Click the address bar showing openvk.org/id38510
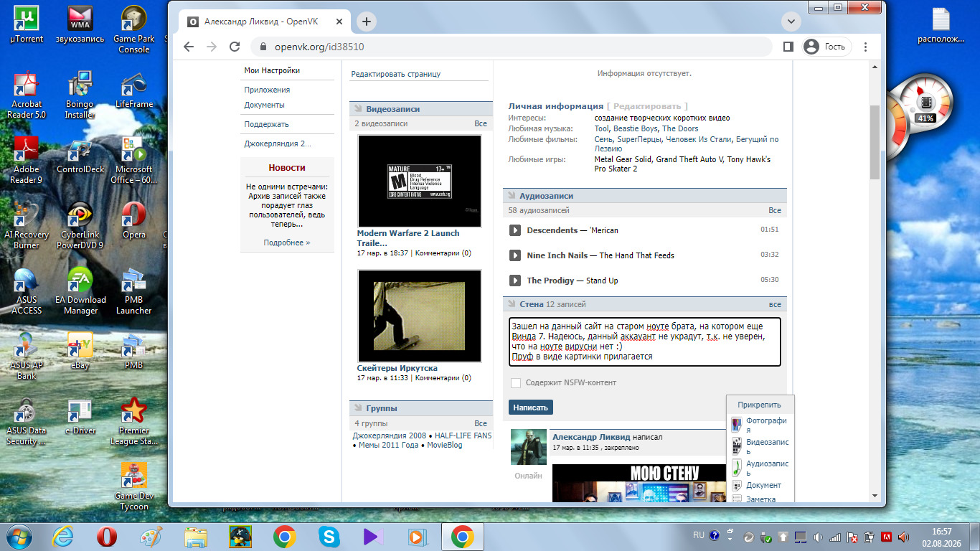This screenshot has height=551, width=980. pyautogui.click(x=510, y=47)
